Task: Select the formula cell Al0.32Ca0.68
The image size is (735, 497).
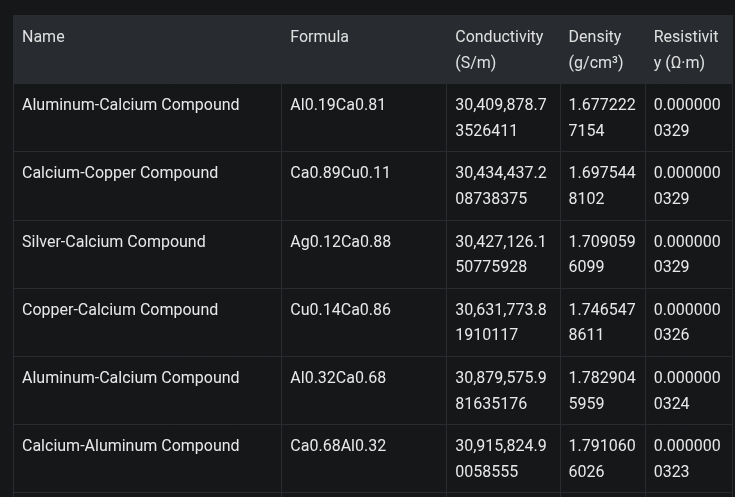Action: pos(337,378)
